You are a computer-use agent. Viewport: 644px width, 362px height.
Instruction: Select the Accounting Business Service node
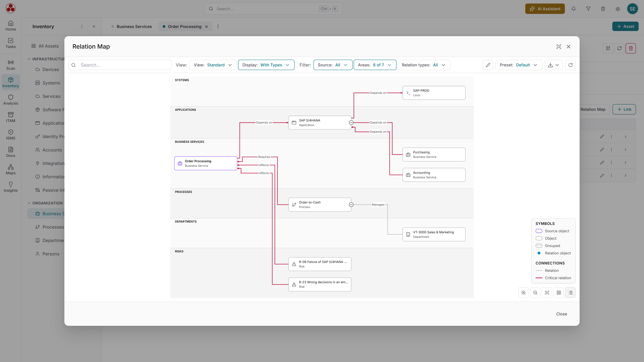click(434, 175)
